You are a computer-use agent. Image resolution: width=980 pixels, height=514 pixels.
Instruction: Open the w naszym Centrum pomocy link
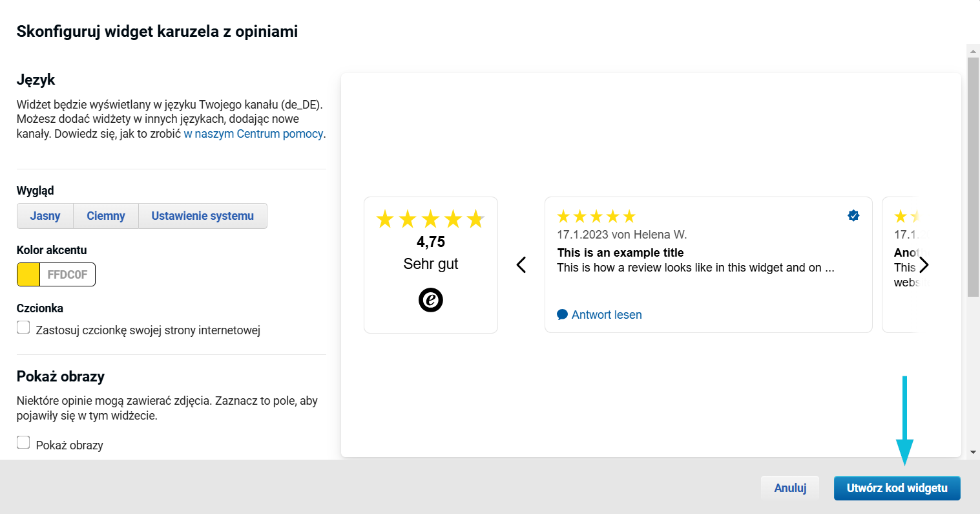(x=253, y=134)
